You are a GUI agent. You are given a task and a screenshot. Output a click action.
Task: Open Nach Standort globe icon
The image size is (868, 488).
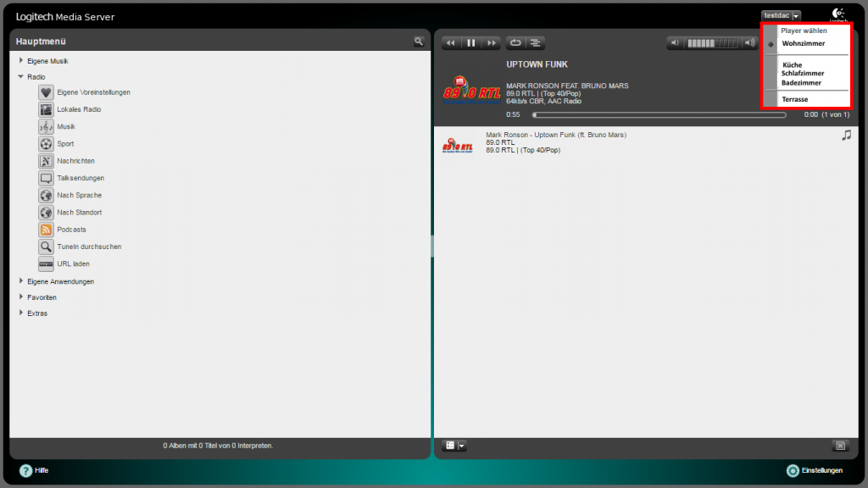[x=46, y=213]
